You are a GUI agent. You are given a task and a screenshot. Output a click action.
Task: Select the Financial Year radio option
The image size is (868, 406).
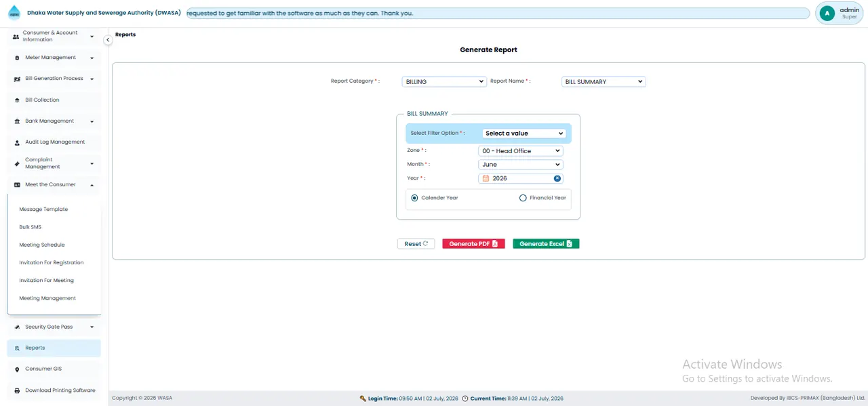[523, 198]
